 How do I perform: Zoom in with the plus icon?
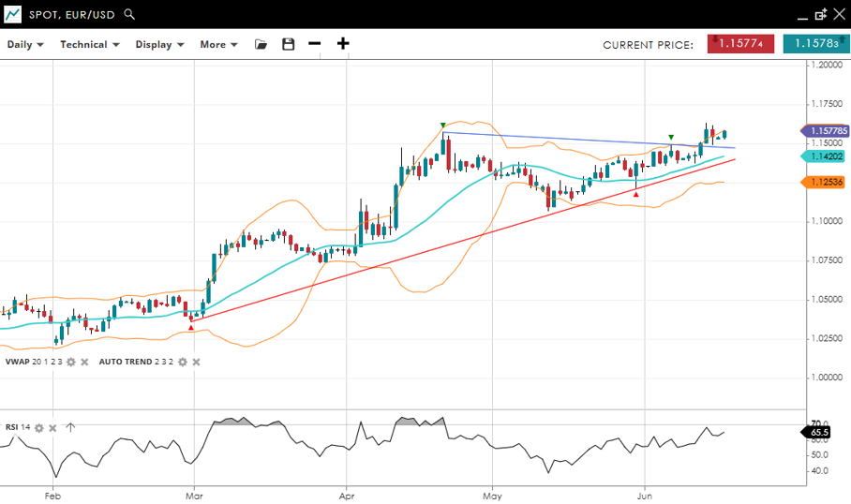coord(343,44)
